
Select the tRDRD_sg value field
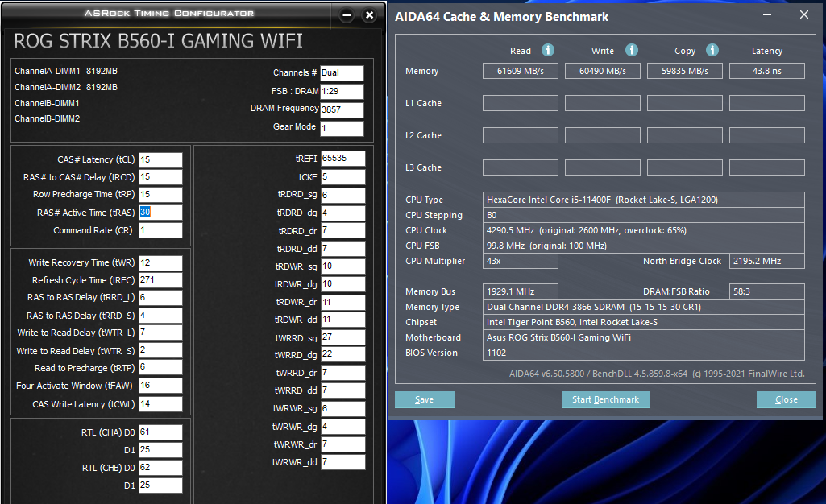click(x=343, y=195)
